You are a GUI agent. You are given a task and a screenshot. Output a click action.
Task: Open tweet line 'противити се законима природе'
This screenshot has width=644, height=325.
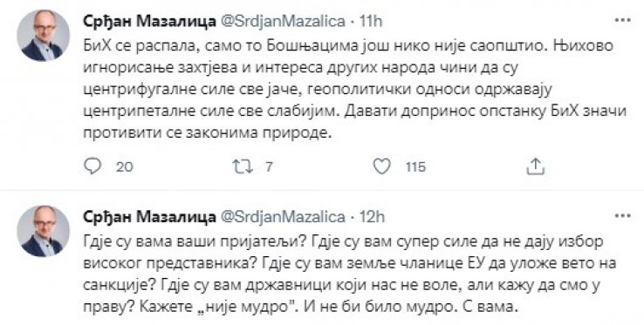click(207, 133)
